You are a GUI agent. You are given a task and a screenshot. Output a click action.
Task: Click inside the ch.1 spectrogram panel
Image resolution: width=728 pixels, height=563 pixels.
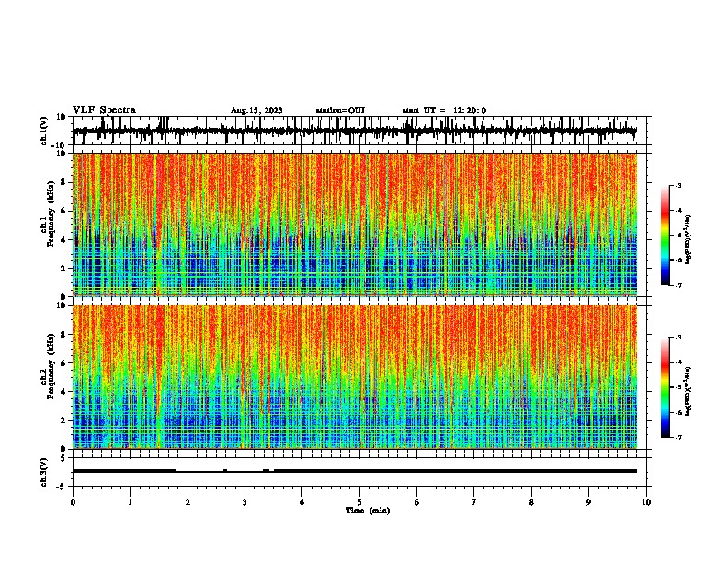[x=355, y=224]
